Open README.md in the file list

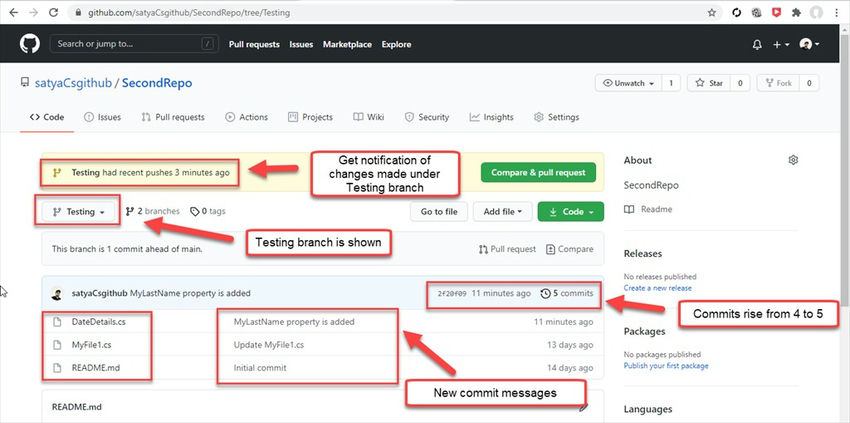click(96, 368)
